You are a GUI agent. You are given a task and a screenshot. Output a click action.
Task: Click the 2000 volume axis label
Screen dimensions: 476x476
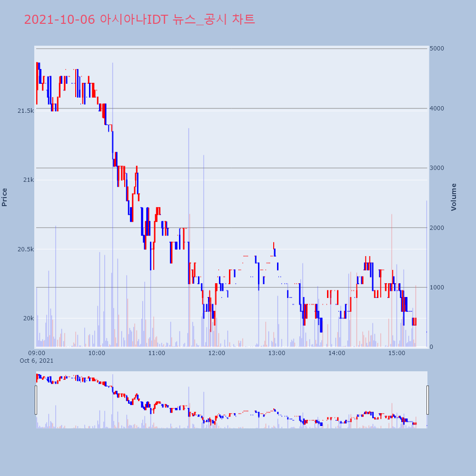point(437,228)
